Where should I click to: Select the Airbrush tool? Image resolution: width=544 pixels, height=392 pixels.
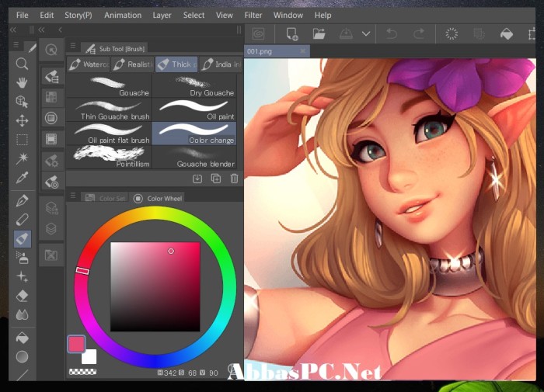pos(22,258)
